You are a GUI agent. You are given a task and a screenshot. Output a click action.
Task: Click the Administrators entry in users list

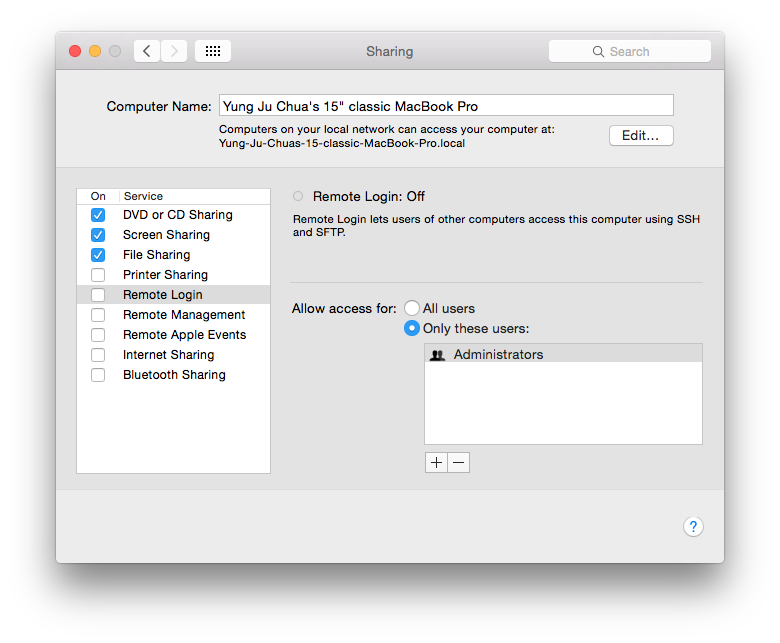563,355
